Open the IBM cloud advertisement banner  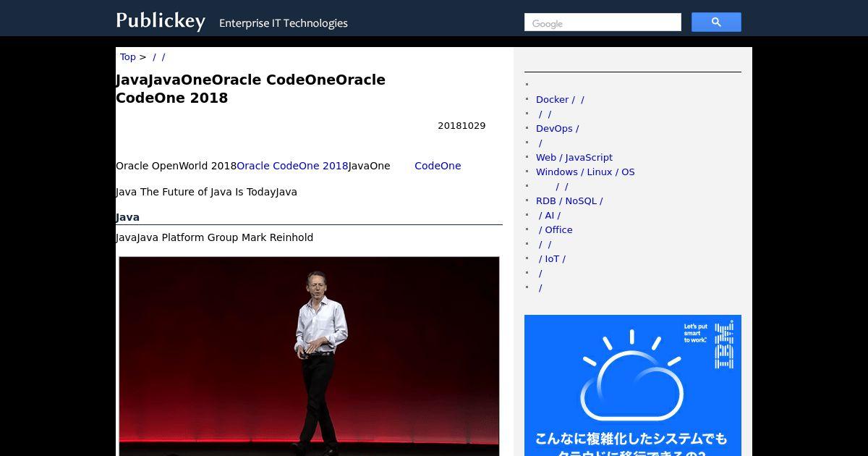(633, 385)
